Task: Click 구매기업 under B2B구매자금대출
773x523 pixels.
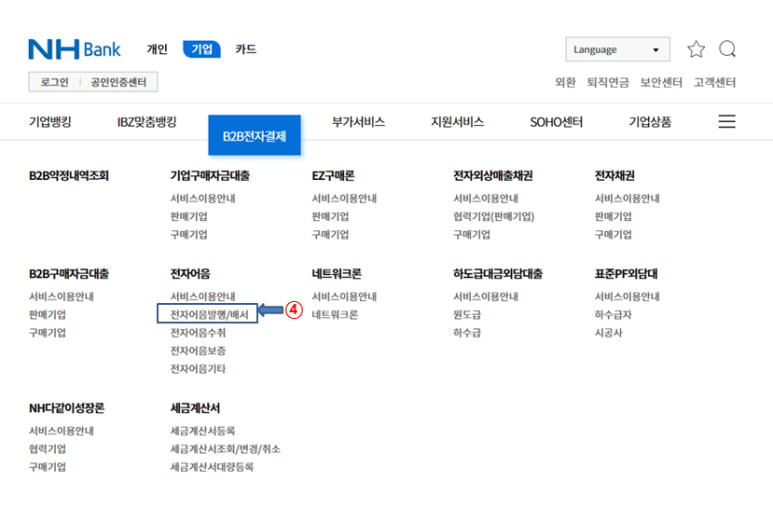Action: tap(47, 333)
